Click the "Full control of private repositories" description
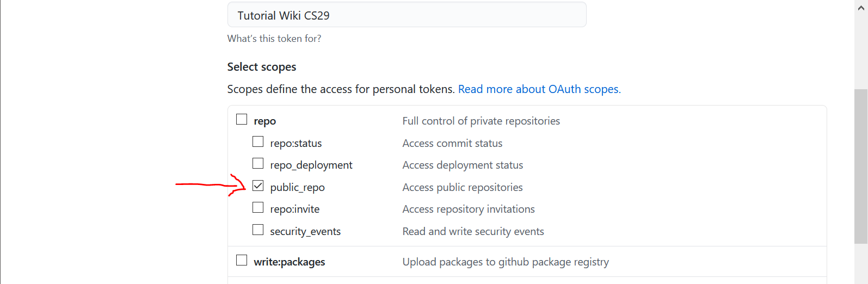Viewport: 868px width, 284px height. click(x=481, y=121)
